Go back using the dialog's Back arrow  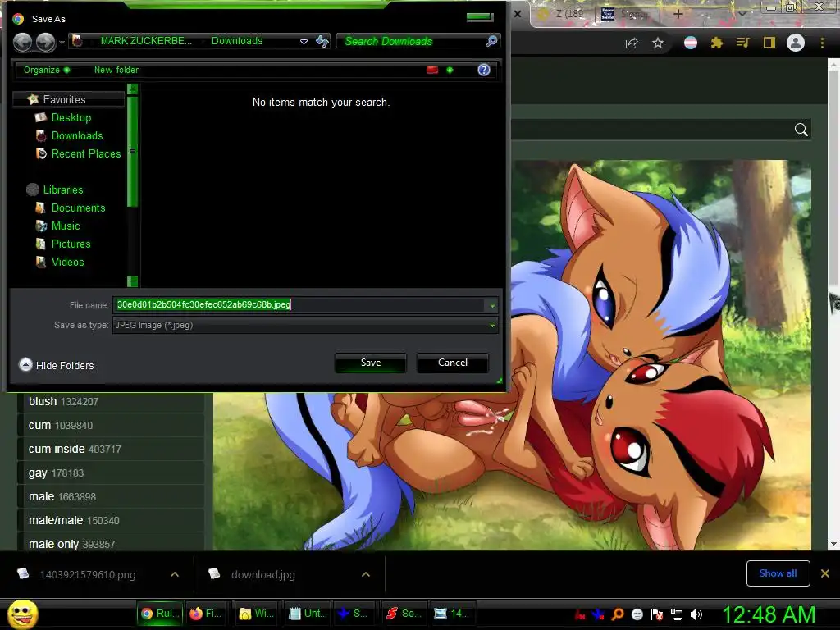click(x=22, y=42)
